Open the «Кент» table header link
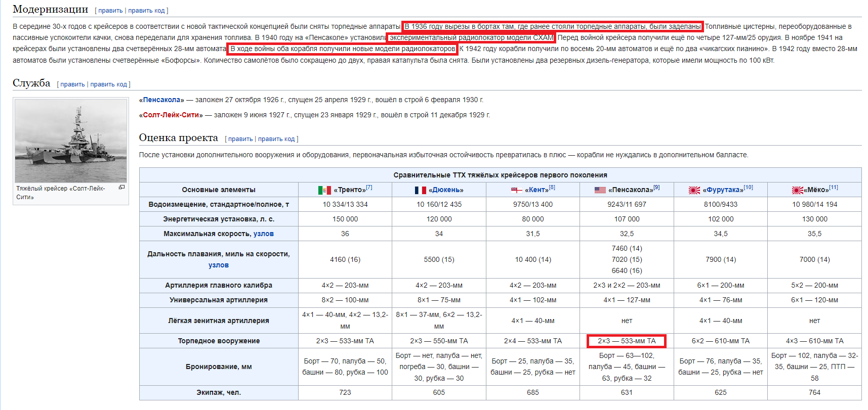Screen dimensions: 868x410 coord(537,190)
